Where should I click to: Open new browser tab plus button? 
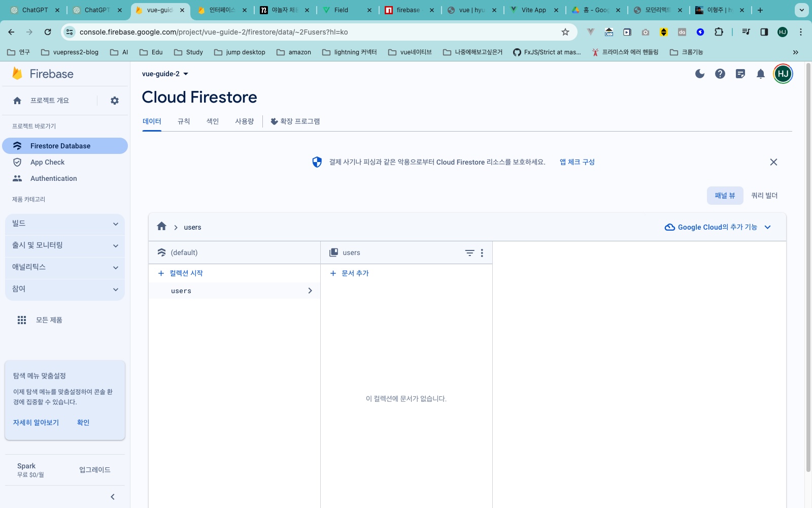pyautogui.click(x=760, y=10)
